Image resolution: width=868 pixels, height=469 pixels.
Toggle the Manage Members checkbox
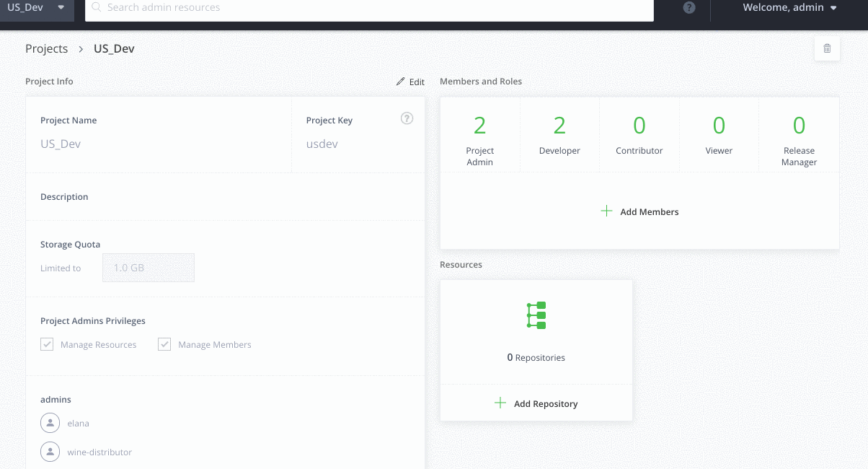(164, 344)
